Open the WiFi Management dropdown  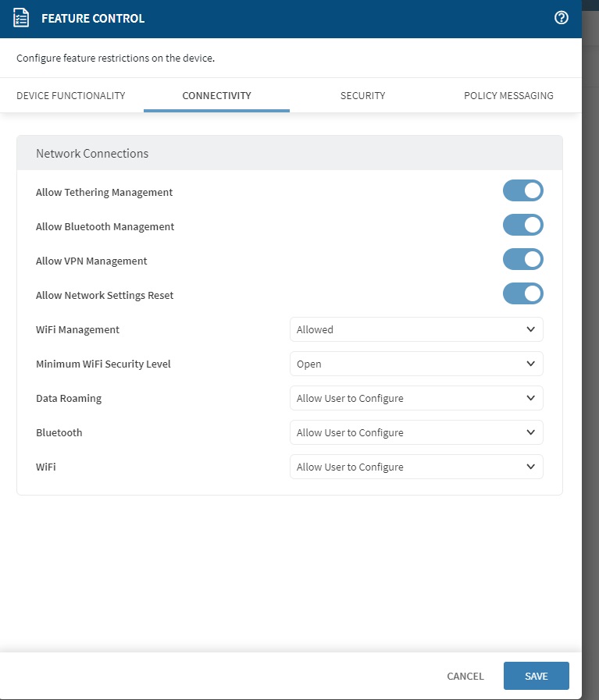tap(415, 329)
